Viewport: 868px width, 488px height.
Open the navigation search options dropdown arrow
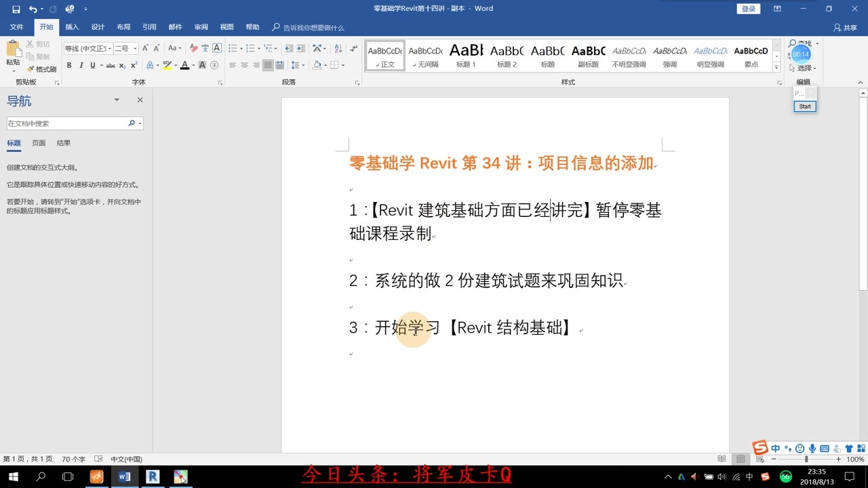click(x=140, y=123)
